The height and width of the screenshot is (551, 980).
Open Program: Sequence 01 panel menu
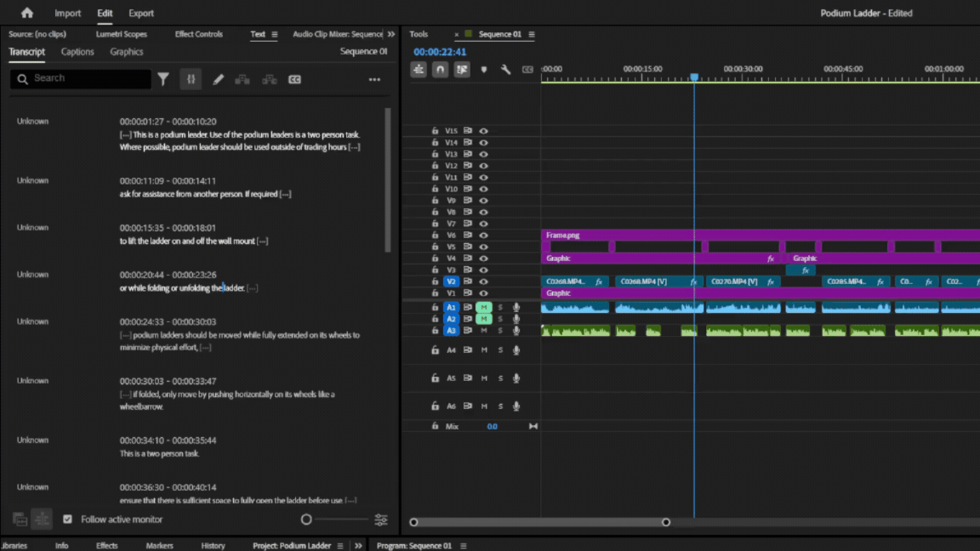pos(463,545)
